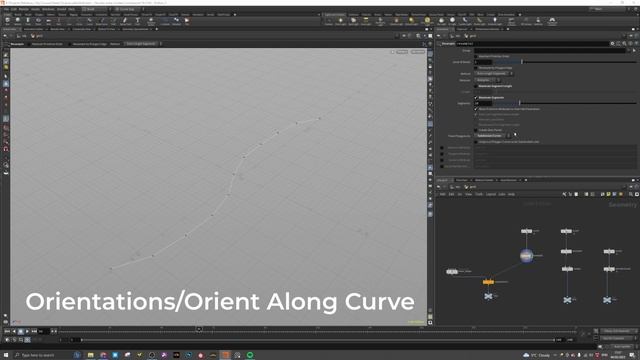Open the Method dropdown in parameters

(x=493, y=73)
